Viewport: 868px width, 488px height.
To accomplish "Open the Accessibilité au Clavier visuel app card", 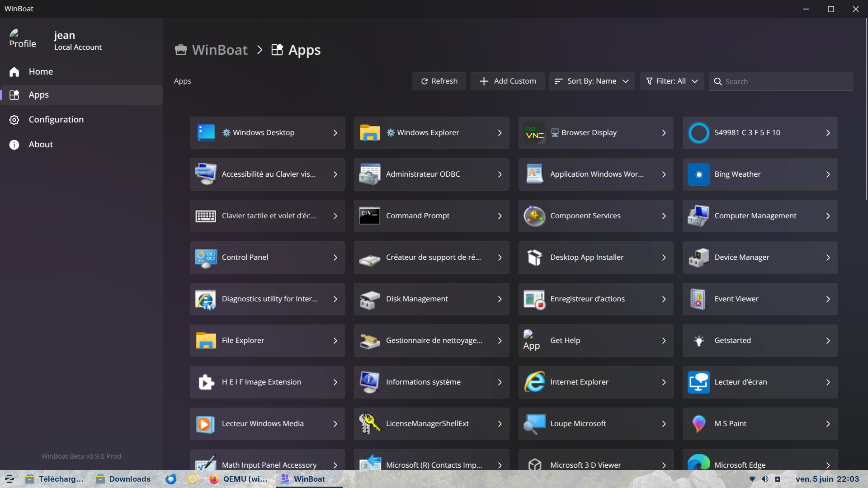I will (x=267, y=174).
